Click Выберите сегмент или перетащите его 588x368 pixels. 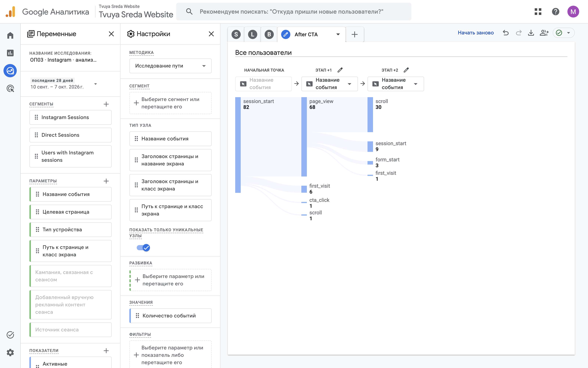click(x=170, y=103)
